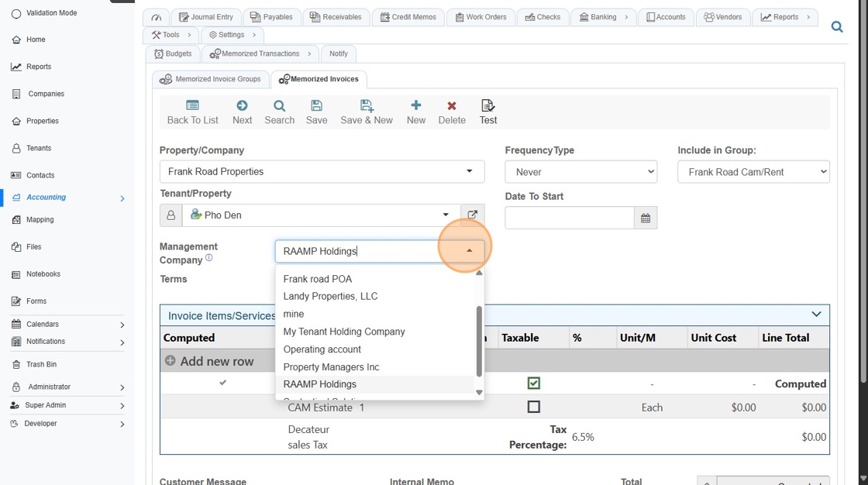Open Reports in the sidebar
The width and height of the screenshot is (868, 485).
[38, 67]
